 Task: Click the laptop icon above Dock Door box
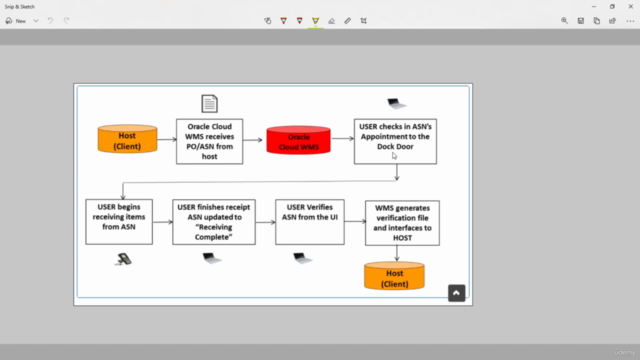pyautogui.click(x=396, y=104)
